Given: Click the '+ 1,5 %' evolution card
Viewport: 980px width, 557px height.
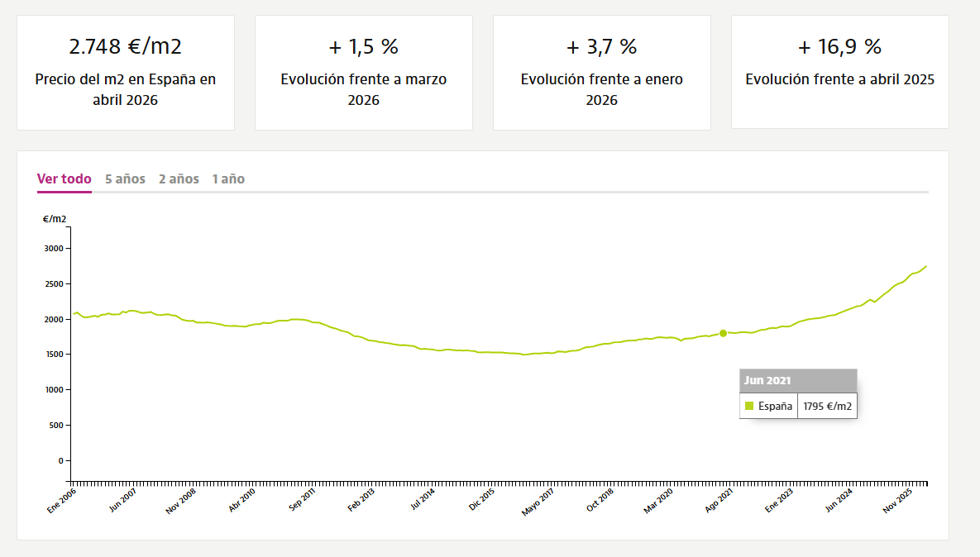Looking at the screenshot, I should click(364, 73).
